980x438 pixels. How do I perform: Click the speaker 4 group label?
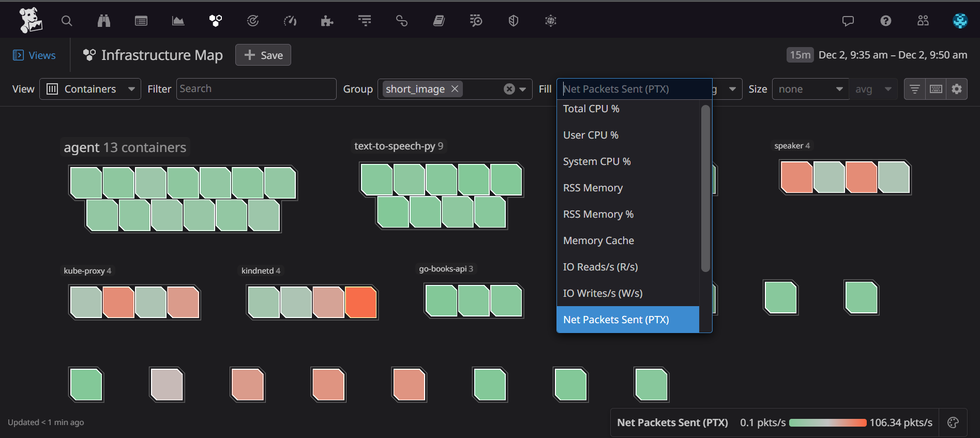pos(792,146)
